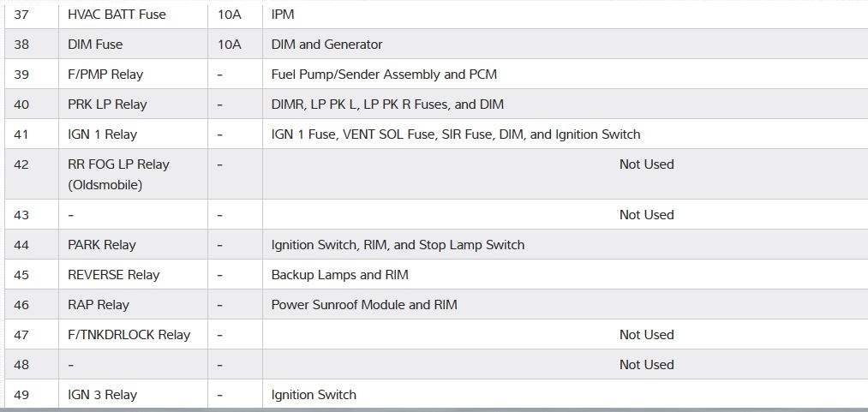The image size is (868, 412).
Task: Select 'Fuel Pump/Sender Assembly and PCM' text
Action: (x=384, y=75)
